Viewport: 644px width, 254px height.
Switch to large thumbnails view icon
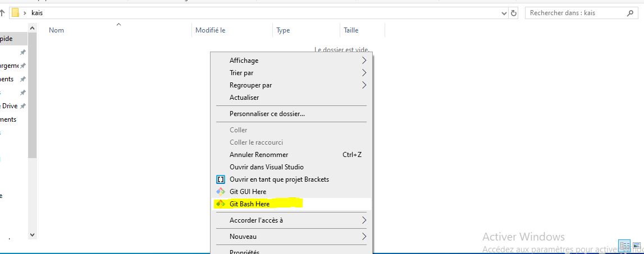[637, 246]
